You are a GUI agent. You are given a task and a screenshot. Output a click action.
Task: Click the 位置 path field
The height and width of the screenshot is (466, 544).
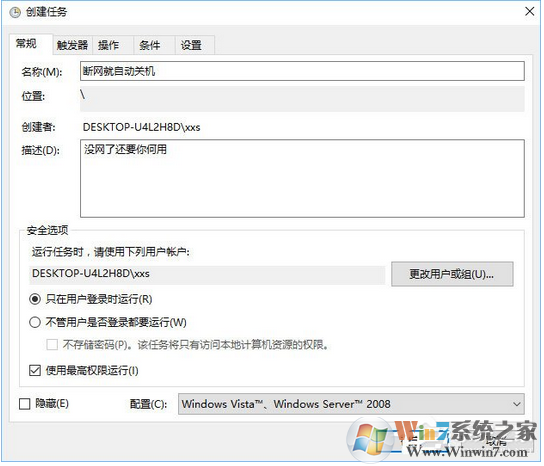(302, 99)
